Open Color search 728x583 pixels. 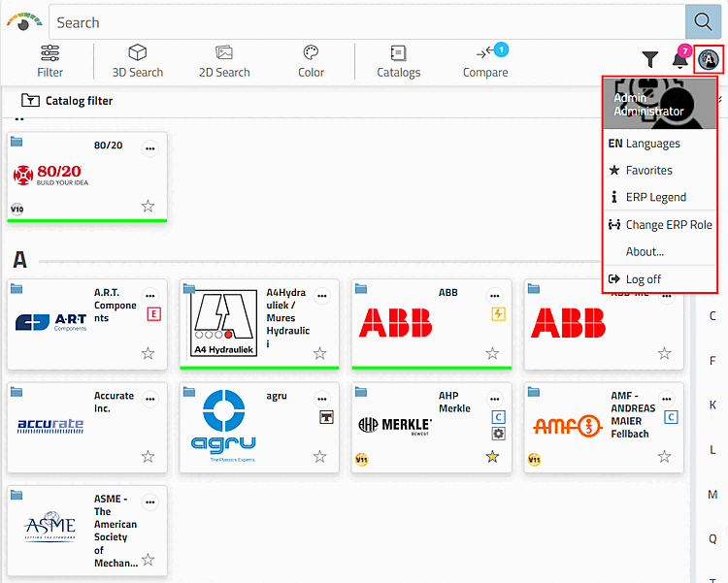click(311, 61)
